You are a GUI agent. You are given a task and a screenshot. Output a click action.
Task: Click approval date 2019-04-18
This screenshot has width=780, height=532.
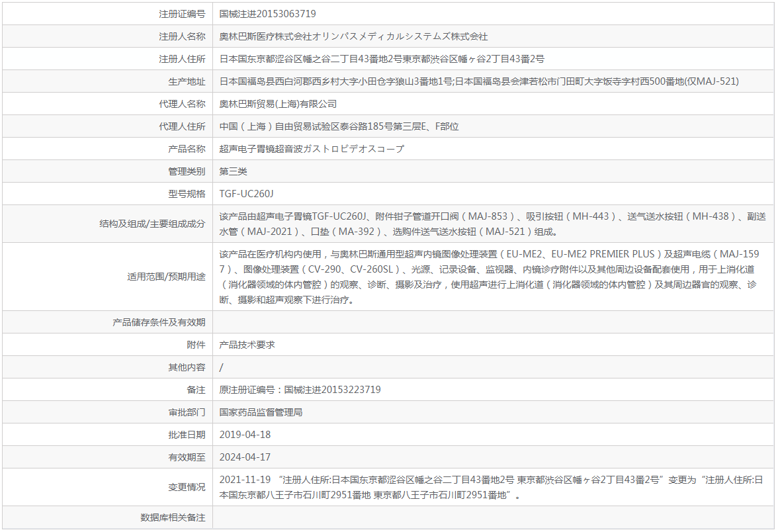[245, 435]
